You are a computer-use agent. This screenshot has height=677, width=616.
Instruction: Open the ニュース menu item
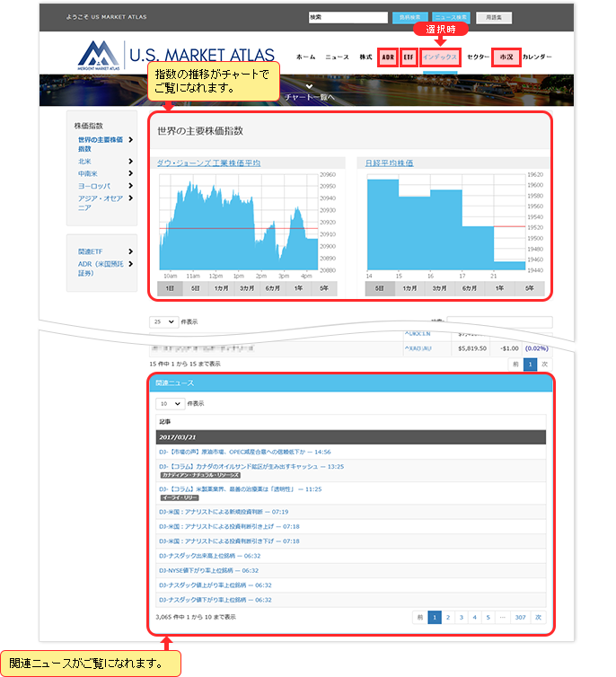point(337,57)
